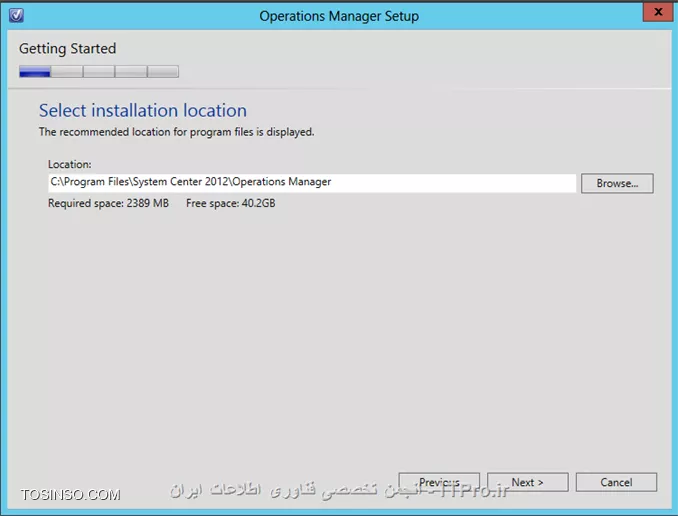Click the 'Location:' label
Viewport: 678px width, 516px height.
[70, 164]
